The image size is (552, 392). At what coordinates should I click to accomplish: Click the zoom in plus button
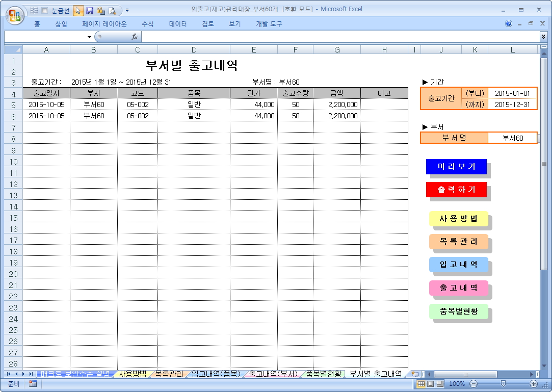coord(534,384)
